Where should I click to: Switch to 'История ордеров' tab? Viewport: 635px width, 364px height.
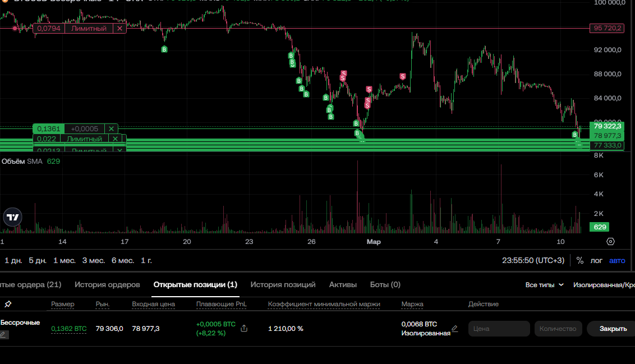[x=107, y=285]
